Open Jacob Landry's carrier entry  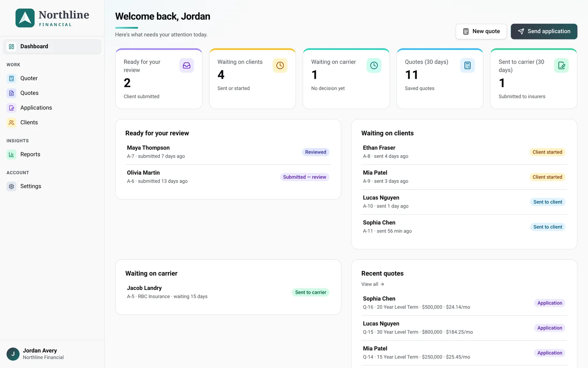(x=228, y=292)
